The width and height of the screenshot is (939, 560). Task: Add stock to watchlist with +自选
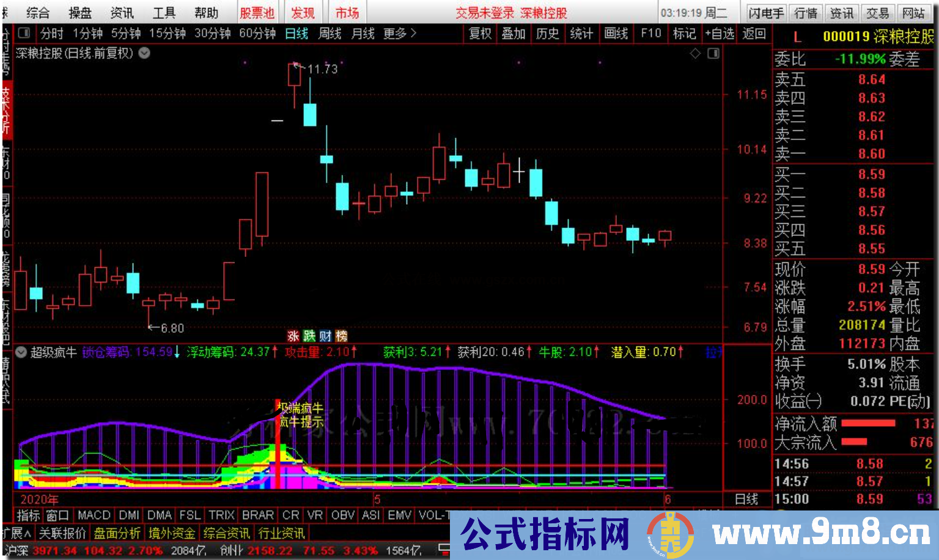719,35
